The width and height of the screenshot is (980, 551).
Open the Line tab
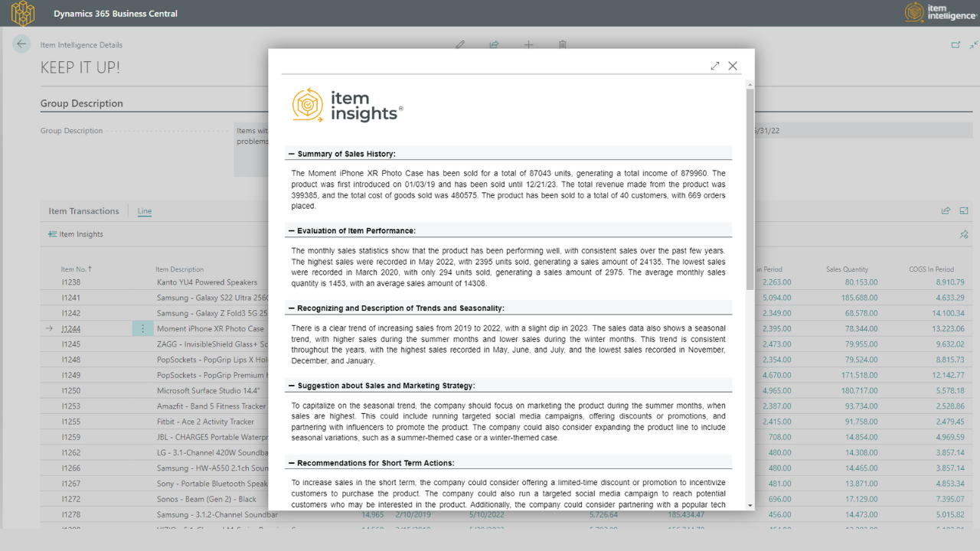pos(145,211)
